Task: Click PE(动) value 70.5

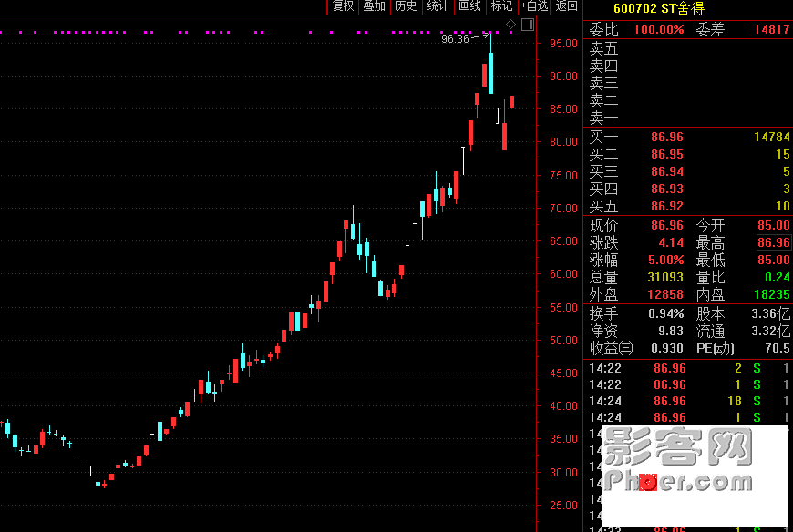Action: [x=778, y=348]
